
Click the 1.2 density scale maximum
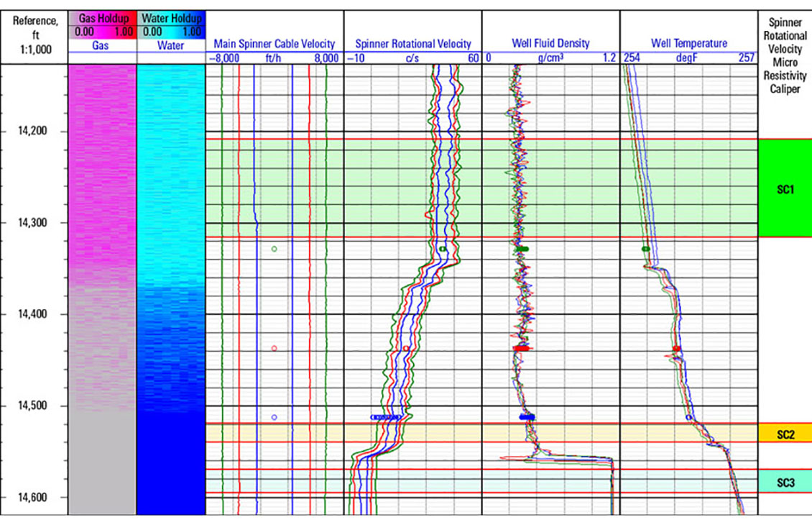tap(609, 58)
